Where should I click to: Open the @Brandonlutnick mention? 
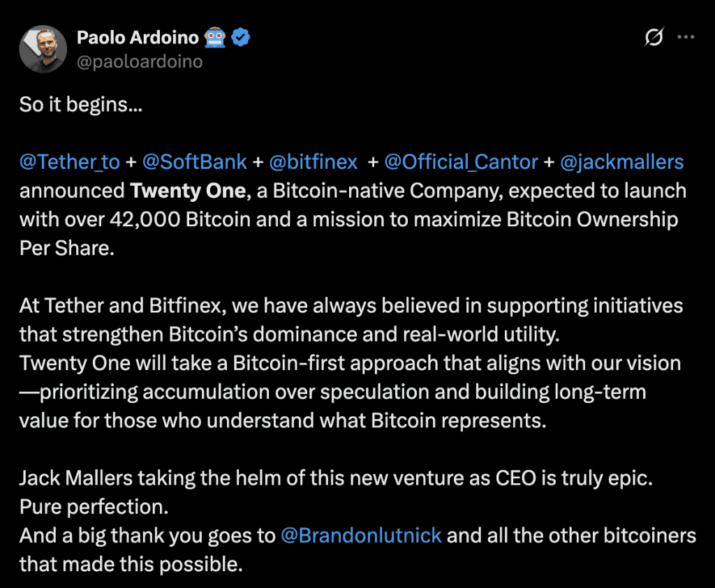361,536
